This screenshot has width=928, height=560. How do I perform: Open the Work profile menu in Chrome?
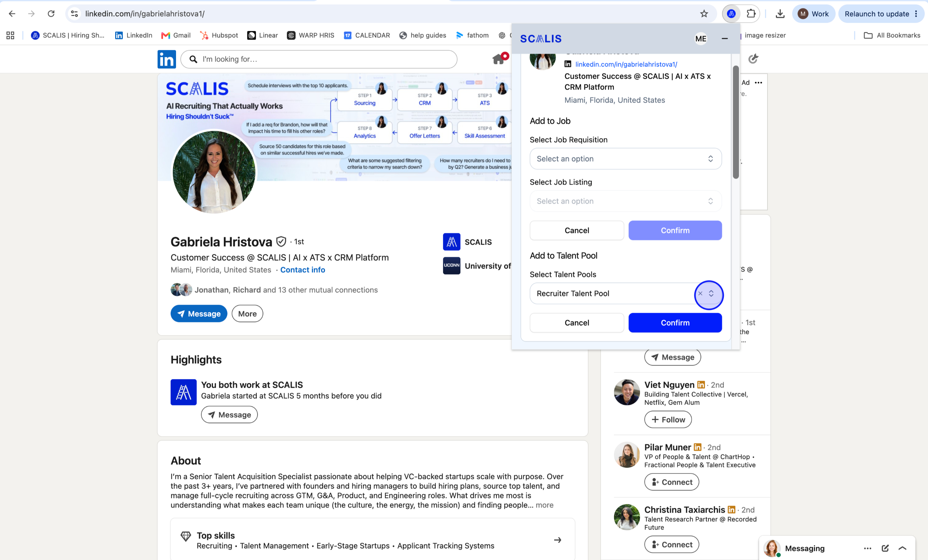pos(814,14)
